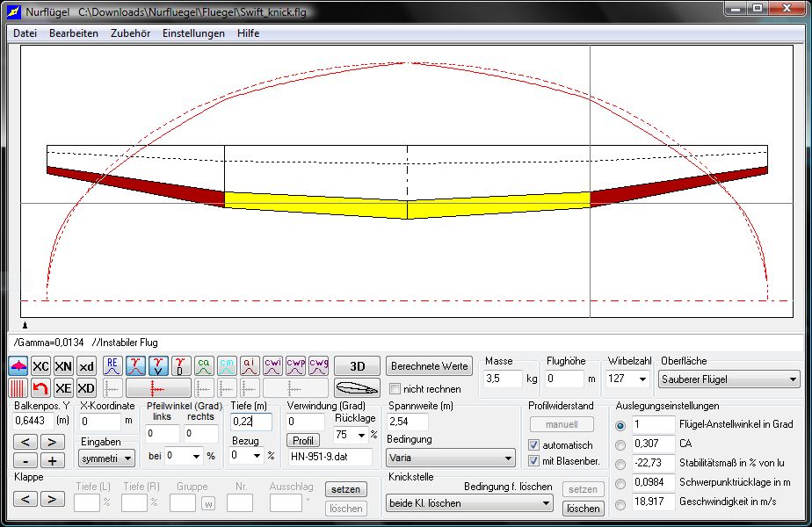Open the Einstellungen menu
The height and width of the screenshot is (527, 812).
(193, 33)
